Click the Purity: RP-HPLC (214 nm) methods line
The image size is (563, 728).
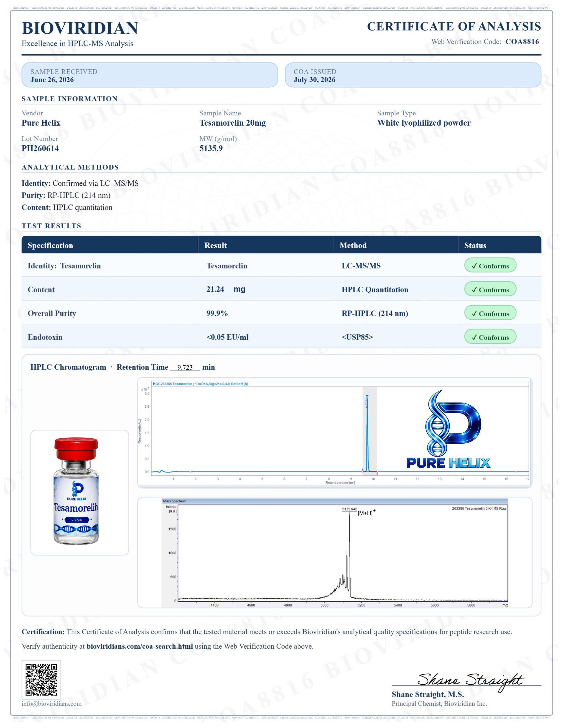coord(66,195)
